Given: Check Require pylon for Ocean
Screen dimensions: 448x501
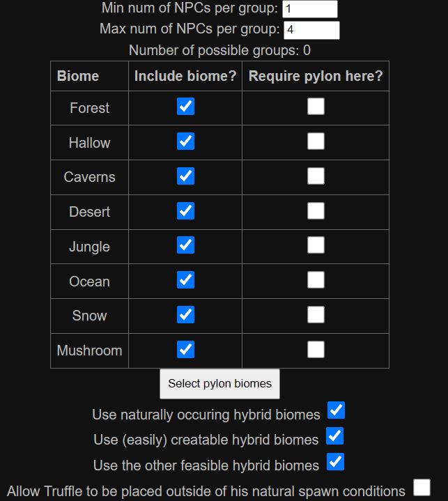Looking at the screenshot, I should 316,280.
